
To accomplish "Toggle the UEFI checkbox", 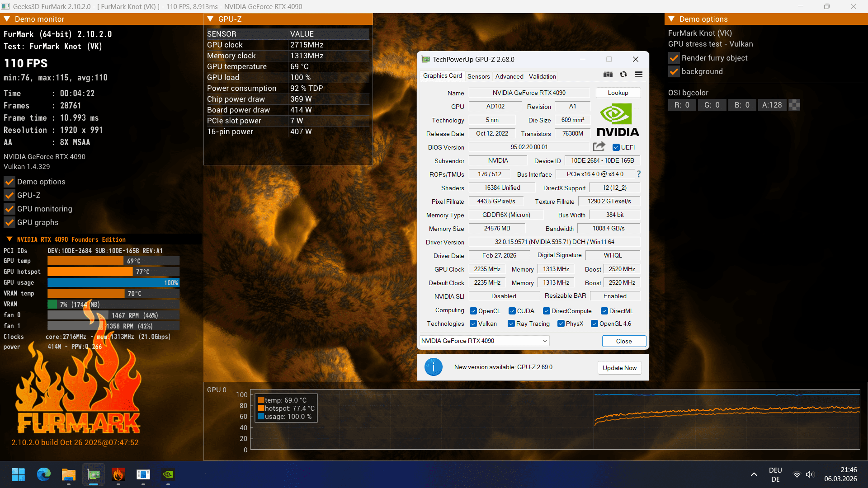I will 616,147.
